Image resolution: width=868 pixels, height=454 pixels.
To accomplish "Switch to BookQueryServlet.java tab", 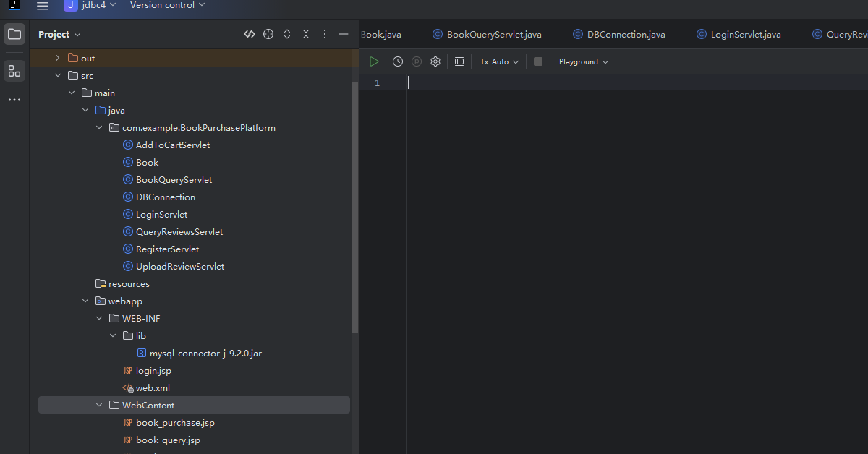I will (487, 34).
